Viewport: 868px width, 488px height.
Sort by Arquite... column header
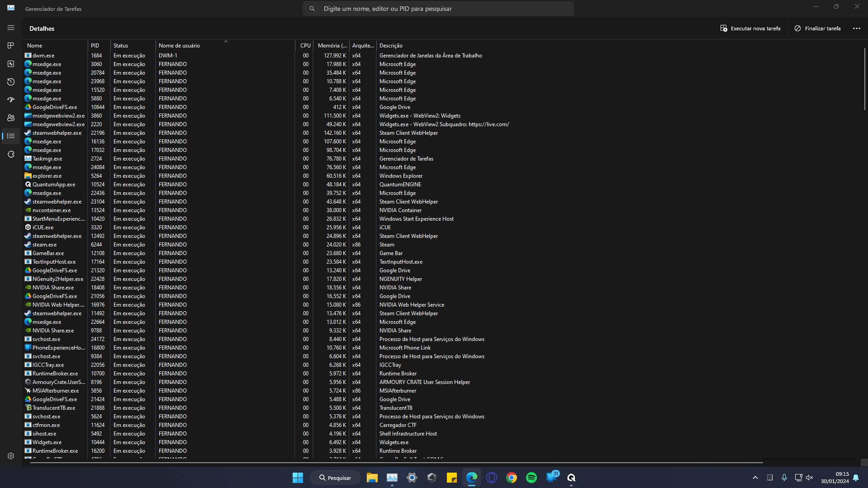[x=363, y=46]
